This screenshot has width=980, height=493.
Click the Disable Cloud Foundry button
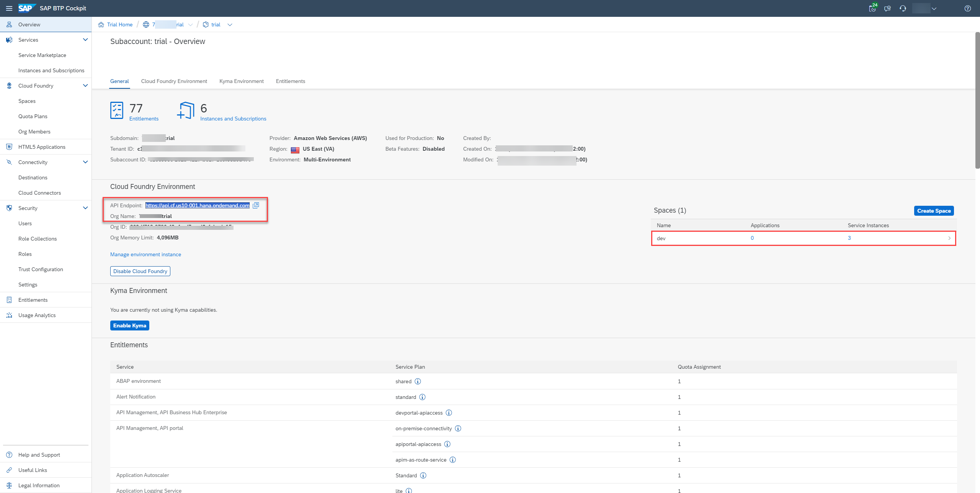click(140, 271)
